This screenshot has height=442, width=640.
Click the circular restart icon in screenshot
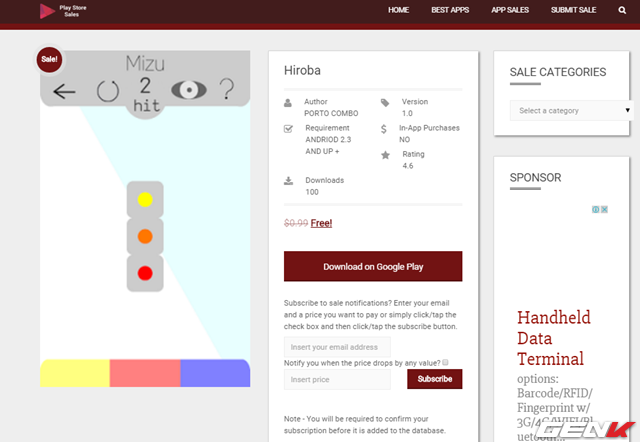tap(107, 92)
